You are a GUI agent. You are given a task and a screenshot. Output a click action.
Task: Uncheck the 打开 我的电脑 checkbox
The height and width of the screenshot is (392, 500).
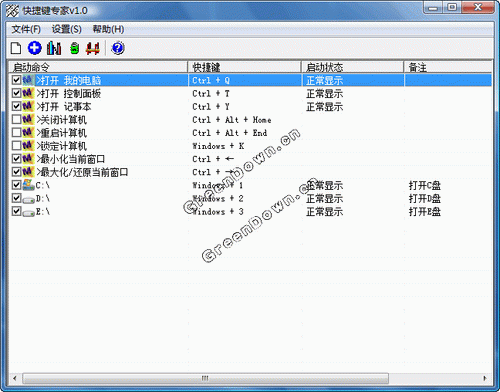click(x=16, y=80)
